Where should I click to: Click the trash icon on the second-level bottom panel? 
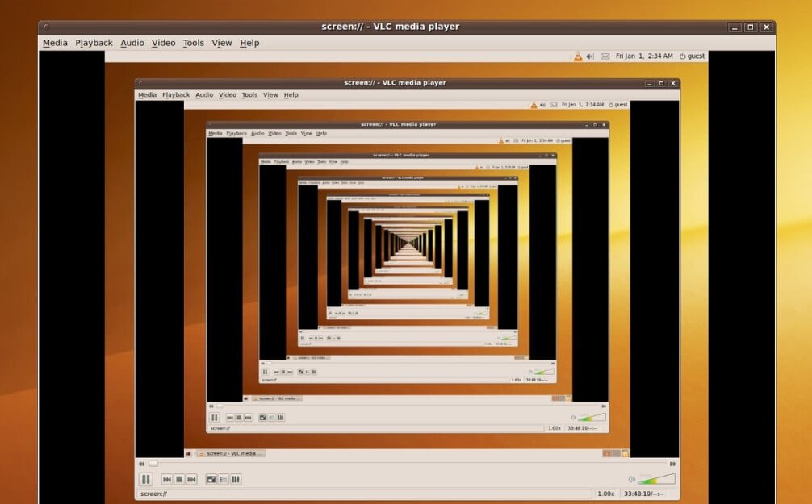pos(625,453)
